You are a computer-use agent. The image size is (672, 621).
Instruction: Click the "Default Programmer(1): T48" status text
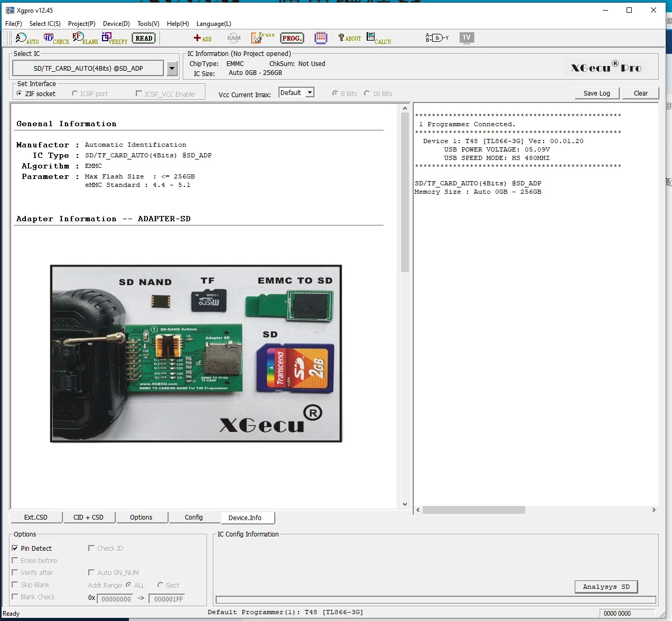(x=285, y=613)
